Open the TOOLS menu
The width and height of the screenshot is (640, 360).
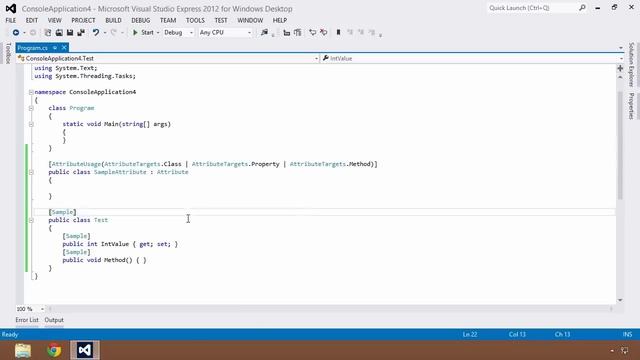(195, 20)
